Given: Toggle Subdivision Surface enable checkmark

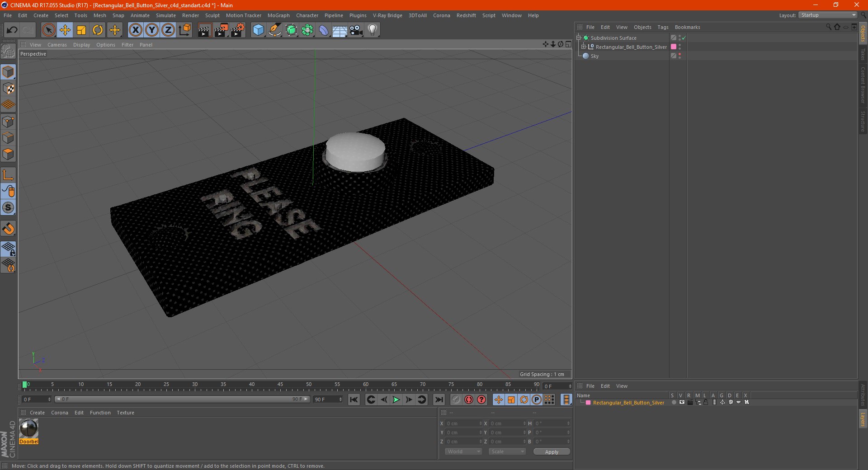Looking at the screenshot, I should 684,38.
